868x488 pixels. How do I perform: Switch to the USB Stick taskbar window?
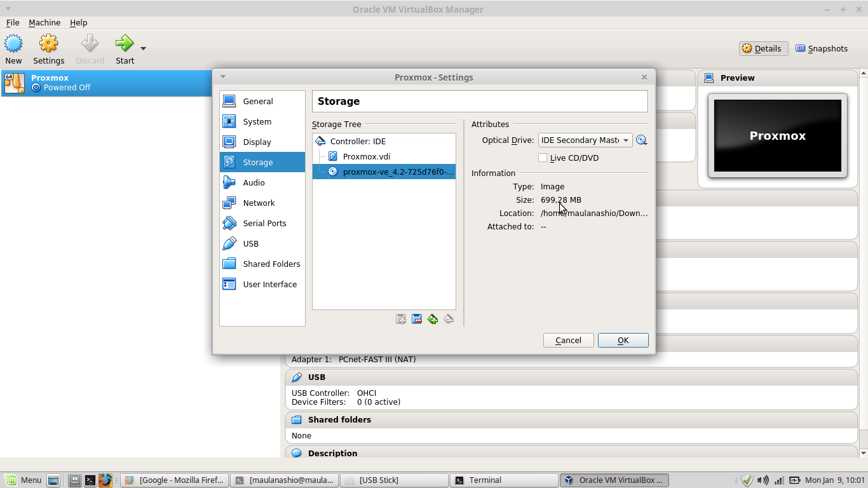(394, 480)
